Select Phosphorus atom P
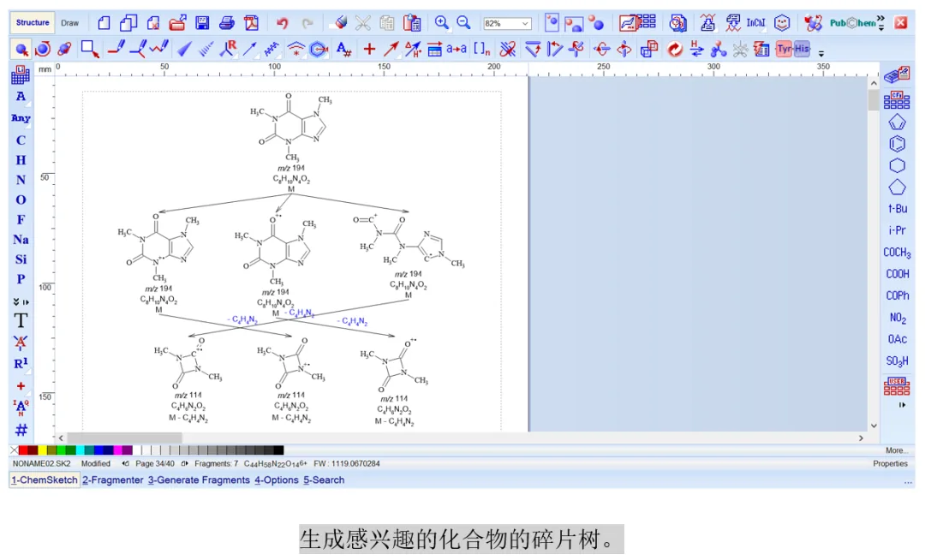 (x=21, y=279)
